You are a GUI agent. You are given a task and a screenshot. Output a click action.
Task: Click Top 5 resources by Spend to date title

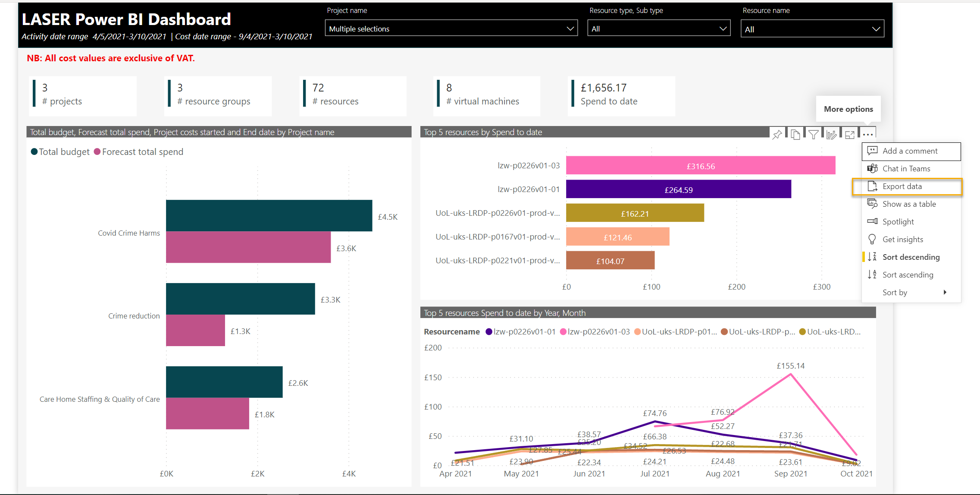point(483,132)
